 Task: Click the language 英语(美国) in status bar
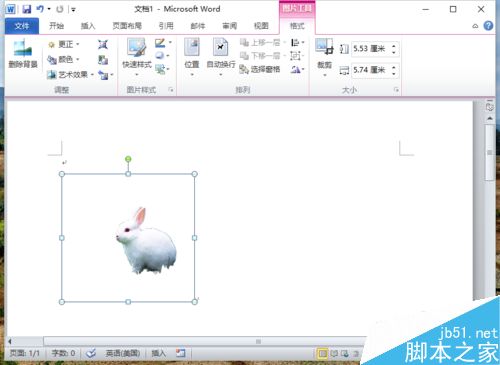pyautogui.click(x=123, y=353)
